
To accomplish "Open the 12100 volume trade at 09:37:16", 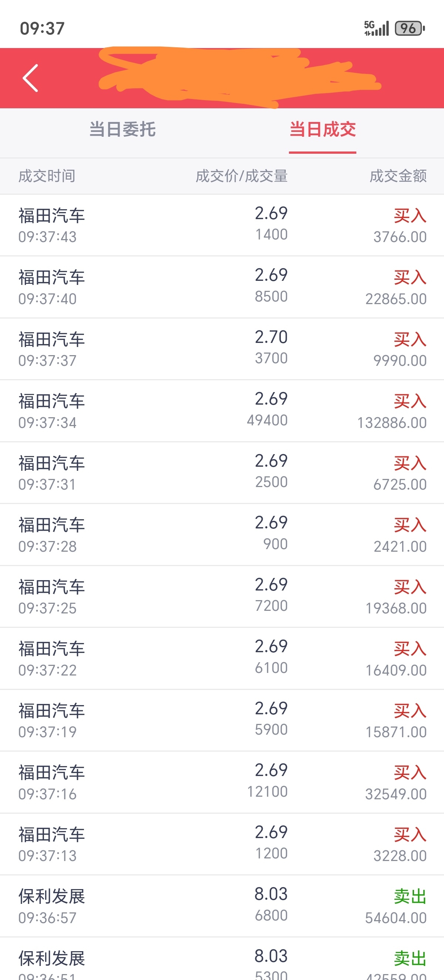I will tap(222, 782).
